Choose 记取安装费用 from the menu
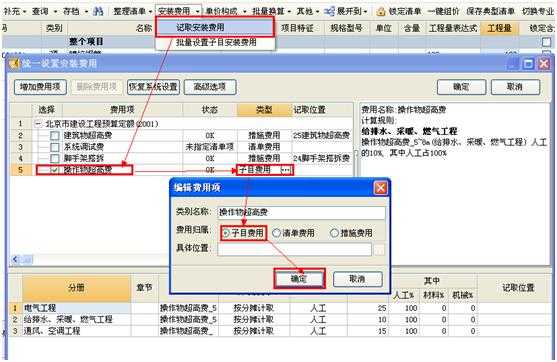This screenshot has width=557, height=362. click(215, 27)
